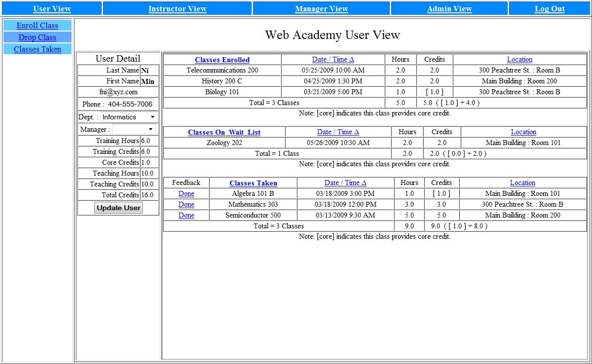Open Done feedback for Semiconductor 500
Screen dimensions: 592x364
coord(186,216)
